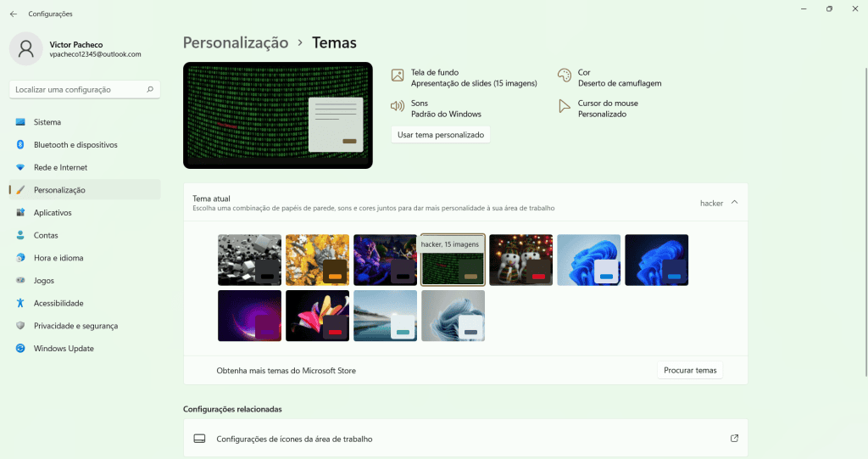868x459 pixels.
Task: Select the snowmen Christmas theme
Action: 521,260
